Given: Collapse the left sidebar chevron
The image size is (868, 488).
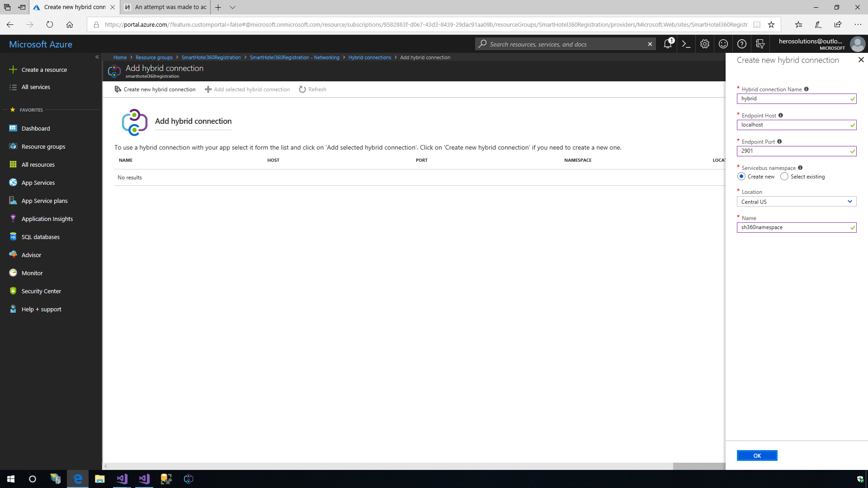Looking at the screenshot, I should point(97,57).
